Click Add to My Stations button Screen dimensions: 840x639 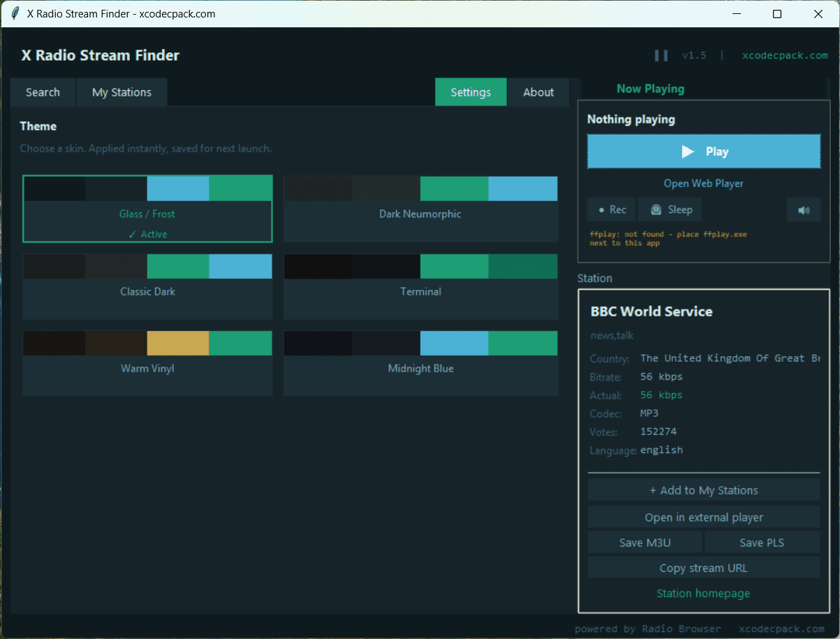pyautogui.click(x=704, y=490)
